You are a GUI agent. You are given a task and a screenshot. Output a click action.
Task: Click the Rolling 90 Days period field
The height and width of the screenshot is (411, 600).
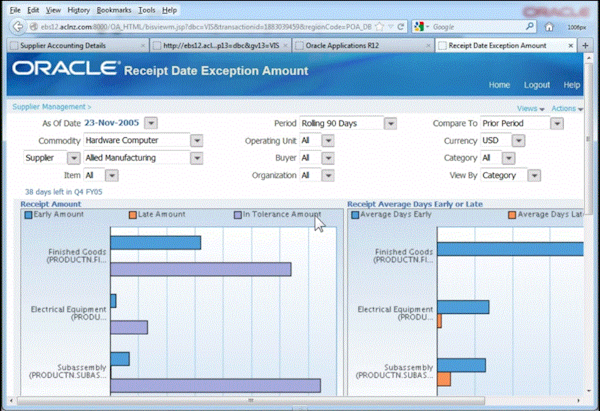[341, 124]
